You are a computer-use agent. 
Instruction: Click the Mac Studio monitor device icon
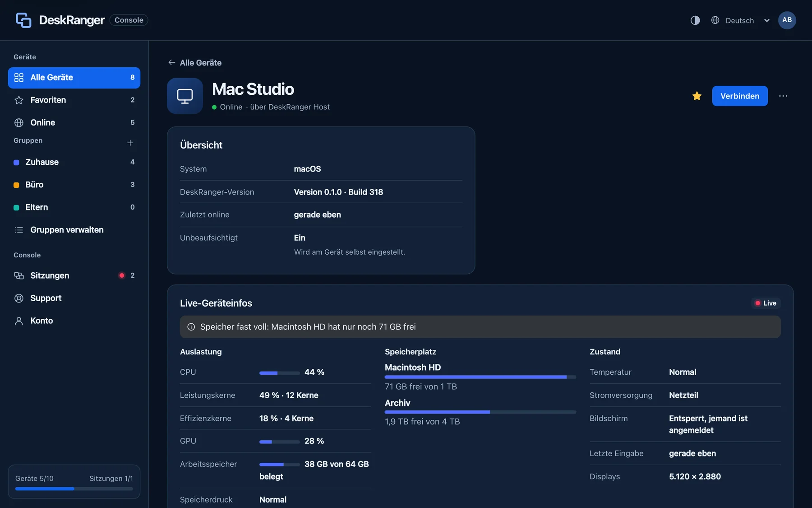pyautogui.click(x=185, y=96)
